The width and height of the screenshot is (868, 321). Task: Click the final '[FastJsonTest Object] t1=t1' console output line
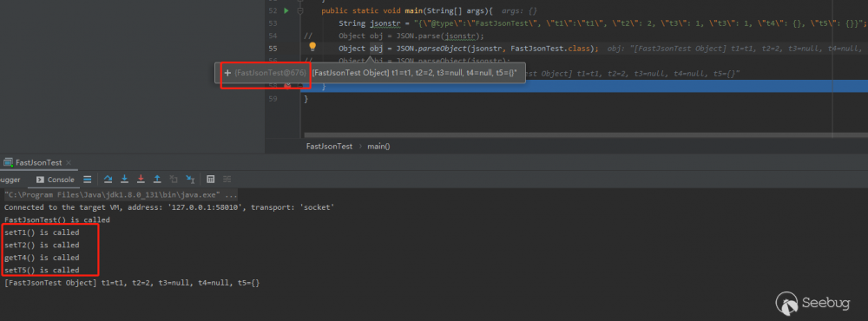tap(132, 283)
